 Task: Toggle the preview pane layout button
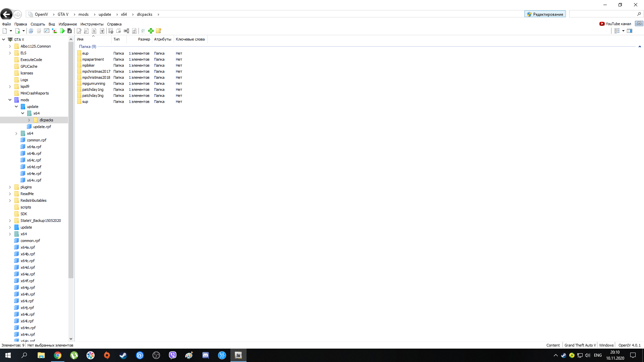630,31
